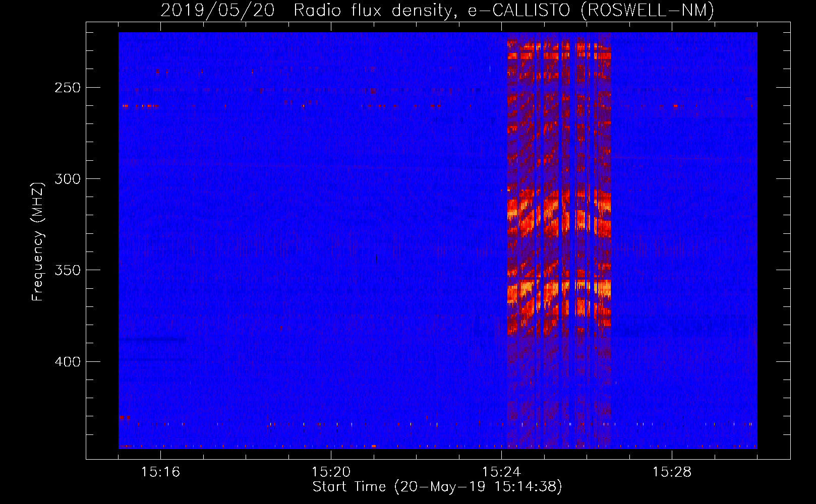Click the plot title text e-CALLISTO (ROSWELL-NM)
Viewport: 816px width, 504px height.
tap(591, 10)
